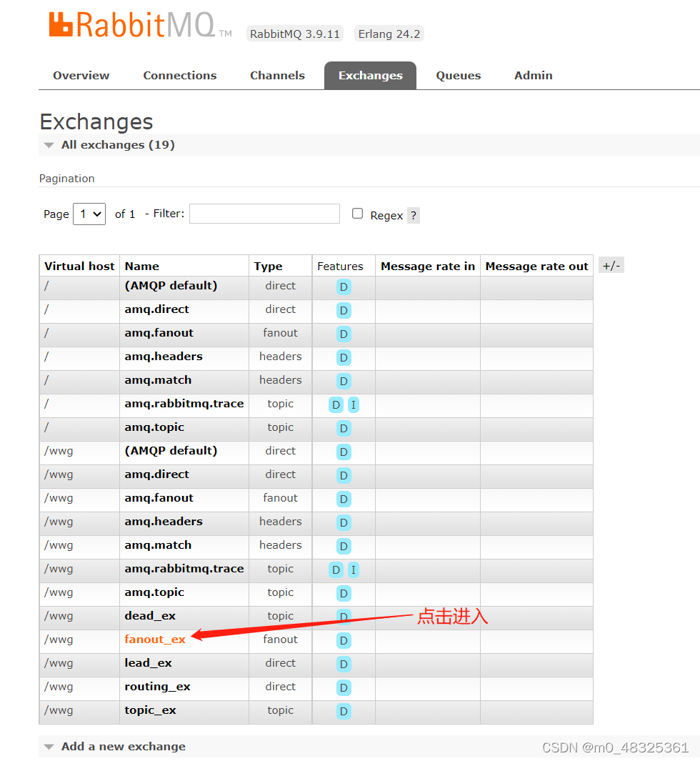The height and width of the screenshot is (761, 700).
Task: Select the Exchanges tab
Action: pos(370,75)
